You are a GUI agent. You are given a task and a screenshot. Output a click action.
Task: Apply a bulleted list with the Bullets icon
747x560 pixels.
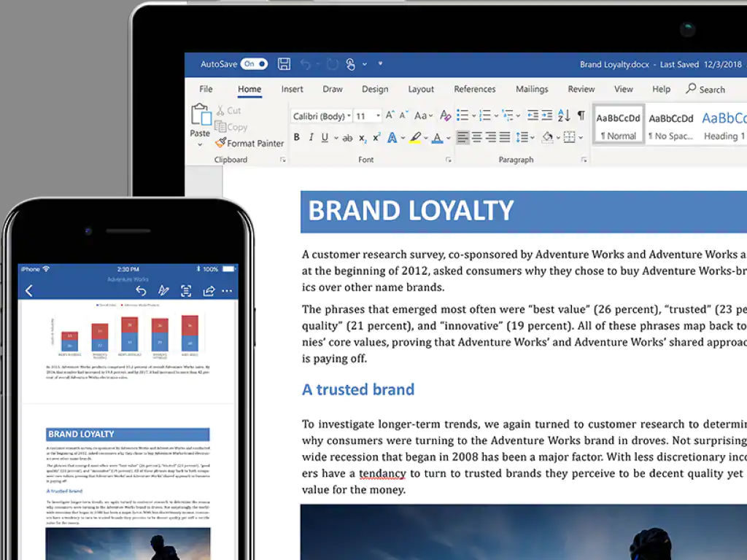pos(462,115)
